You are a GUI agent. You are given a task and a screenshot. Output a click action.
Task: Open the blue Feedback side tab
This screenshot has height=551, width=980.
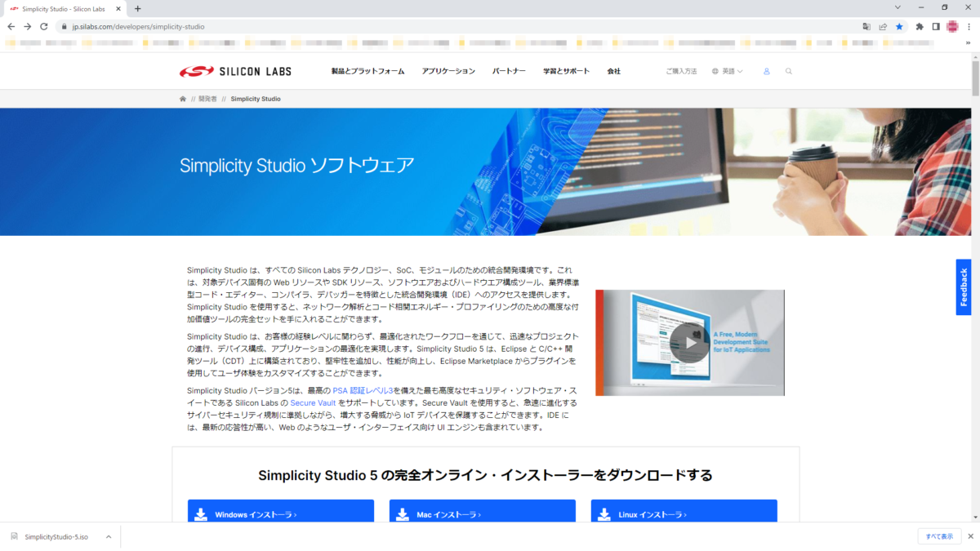coord(964,287)
